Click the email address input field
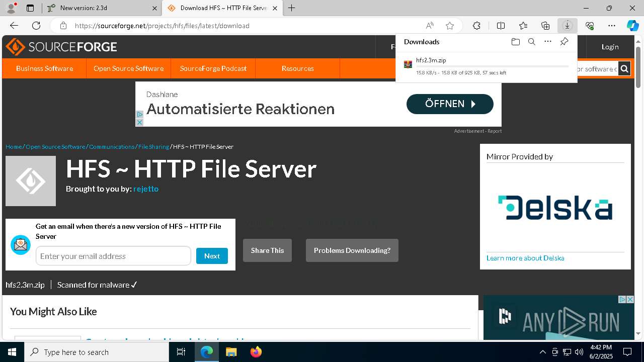 point(113,256)
